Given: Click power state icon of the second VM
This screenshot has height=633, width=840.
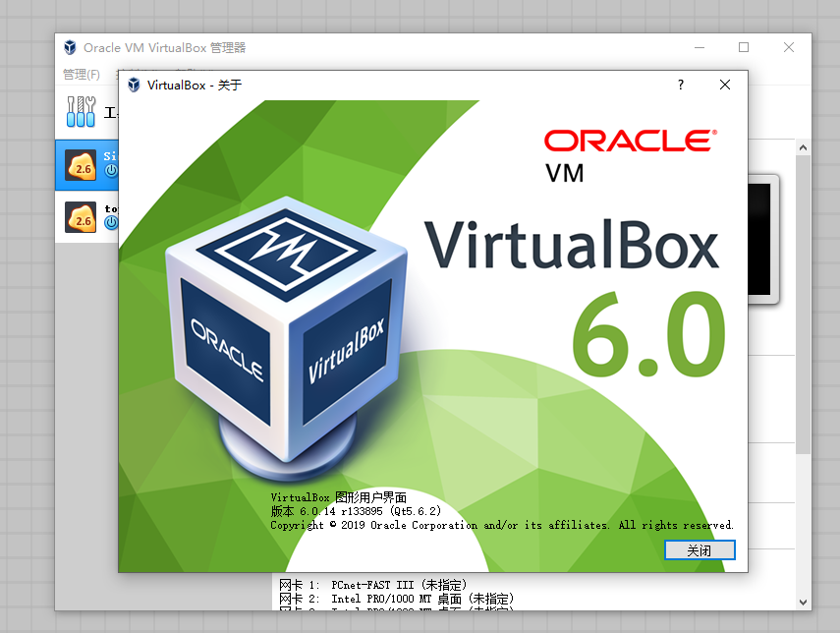Looking at the screenshot, I should tap(111, 222).
